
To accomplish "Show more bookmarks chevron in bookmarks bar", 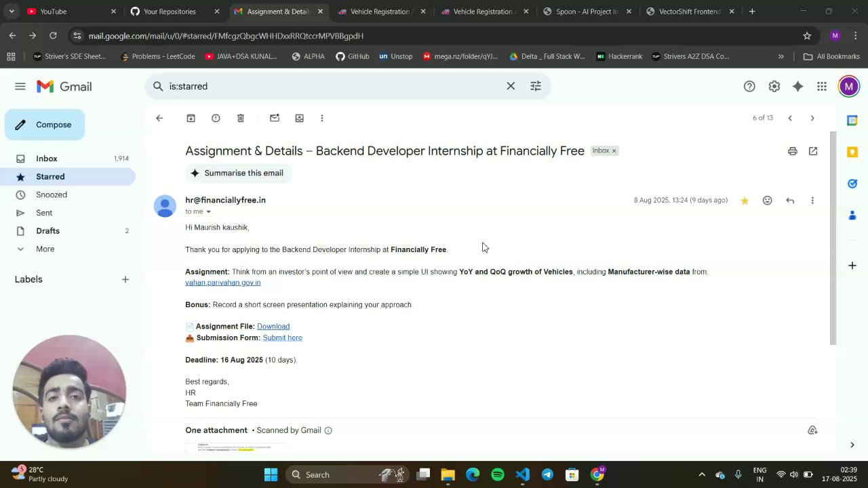I will point(781,56).
